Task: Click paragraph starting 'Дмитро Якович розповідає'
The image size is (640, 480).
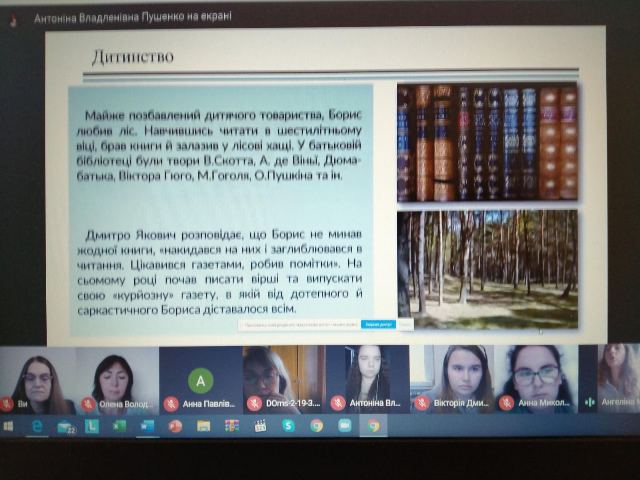Action: 220,272
